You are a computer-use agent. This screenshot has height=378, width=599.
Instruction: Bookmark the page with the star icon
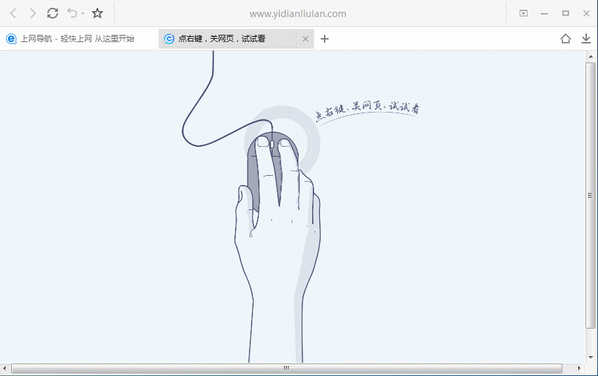pos(97,13)
